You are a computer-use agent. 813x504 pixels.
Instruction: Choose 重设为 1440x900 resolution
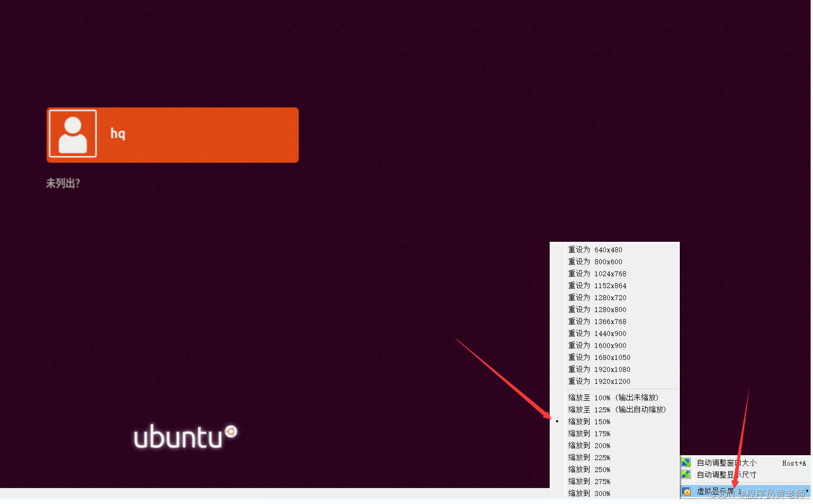pos(614,334)
